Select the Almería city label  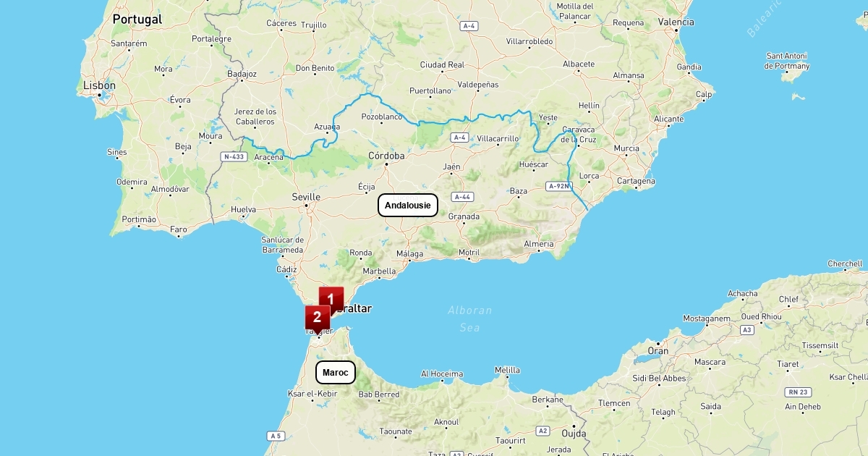[x=539, y=245]
